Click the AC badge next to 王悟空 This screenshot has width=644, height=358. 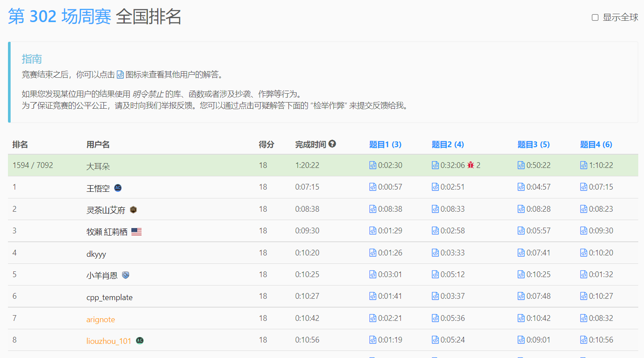click(118, 188)
